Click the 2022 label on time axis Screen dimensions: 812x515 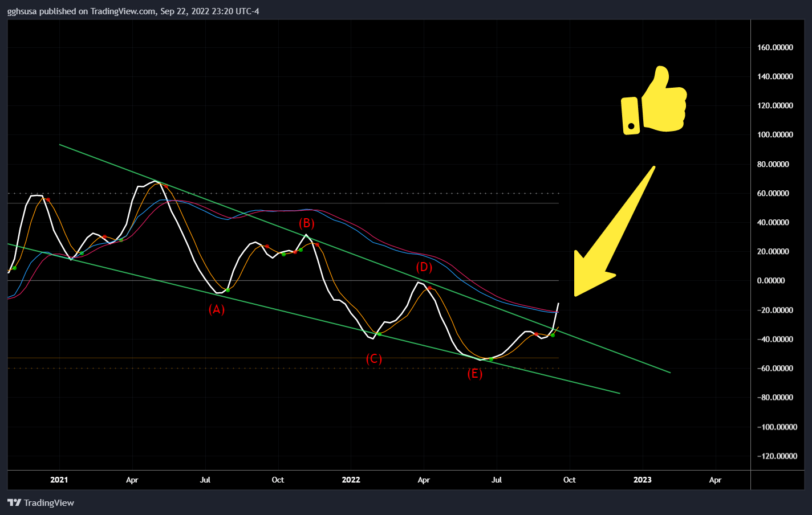[x=351, y=480]
